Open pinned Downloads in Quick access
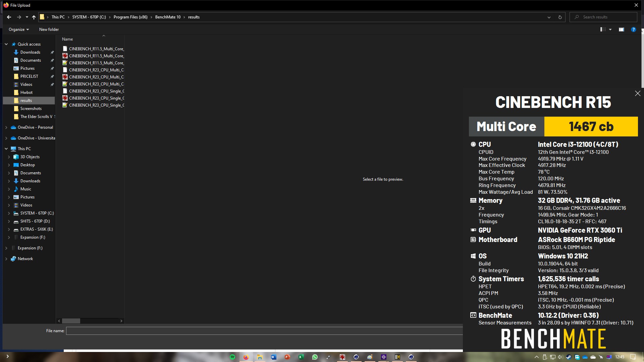 tap(30, 52)
